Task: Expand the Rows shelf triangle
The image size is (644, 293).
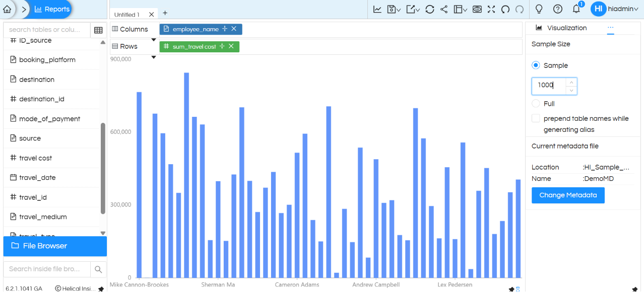Action: tap(154, 57)
